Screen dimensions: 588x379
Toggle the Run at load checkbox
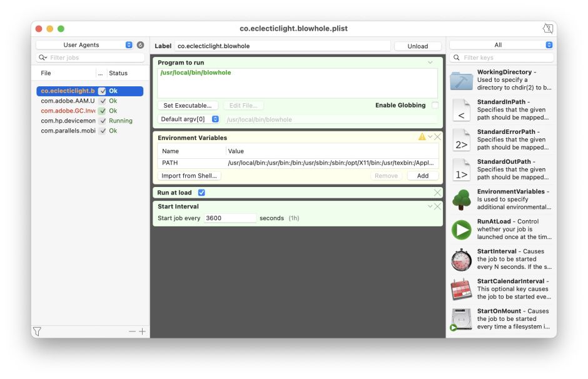click(201, 193)
